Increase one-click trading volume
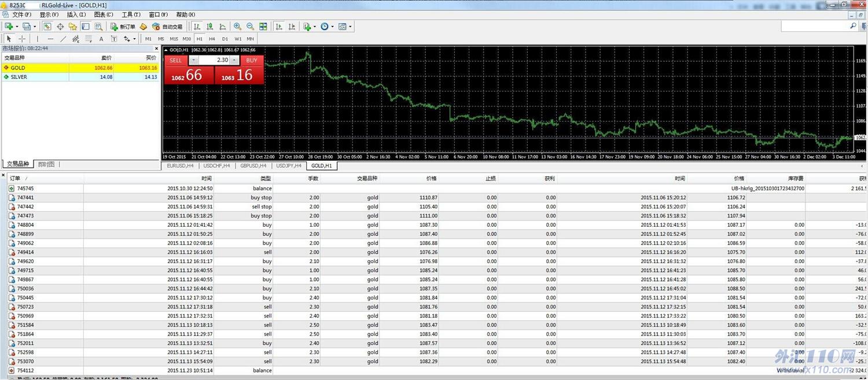This screenshot has height=380, width=868. 234,60
